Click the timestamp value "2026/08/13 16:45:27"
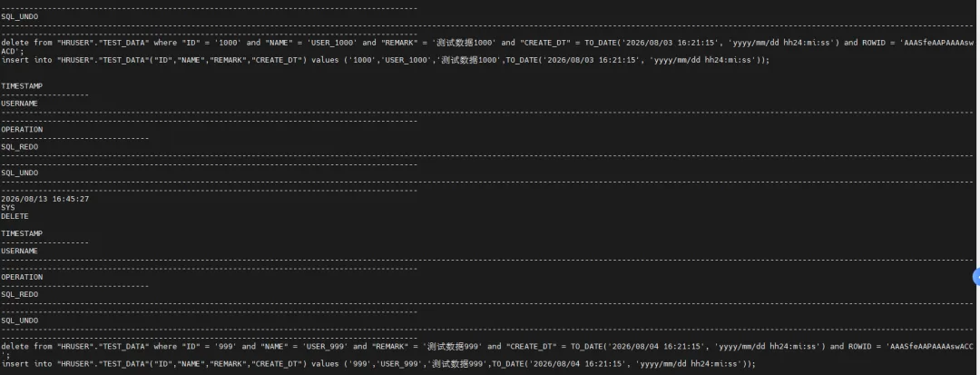Screen dimensions: 980x375 (x=45, y=199)
